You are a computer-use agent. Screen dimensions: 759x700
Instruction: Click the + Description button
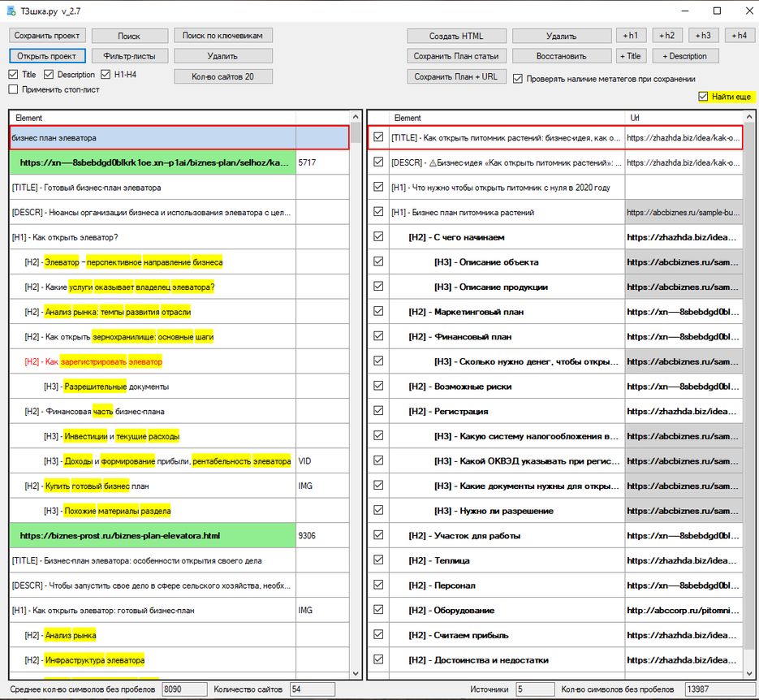(685, 56)
